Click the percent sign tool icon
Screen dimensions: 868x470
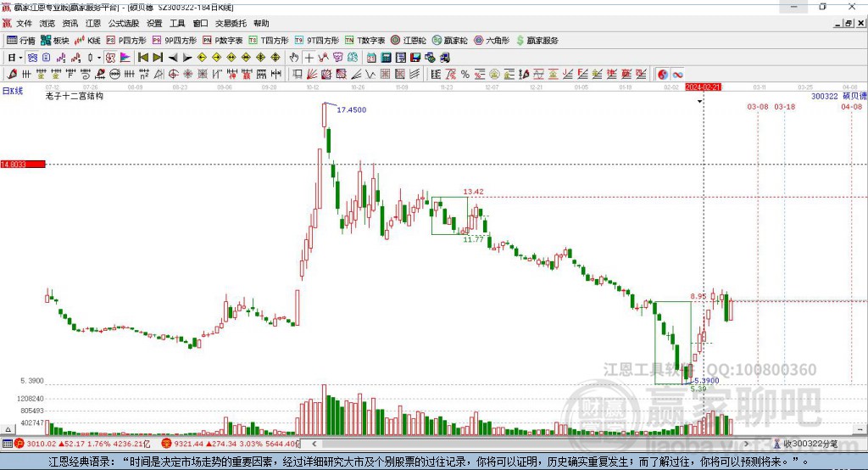coord(465,75)
